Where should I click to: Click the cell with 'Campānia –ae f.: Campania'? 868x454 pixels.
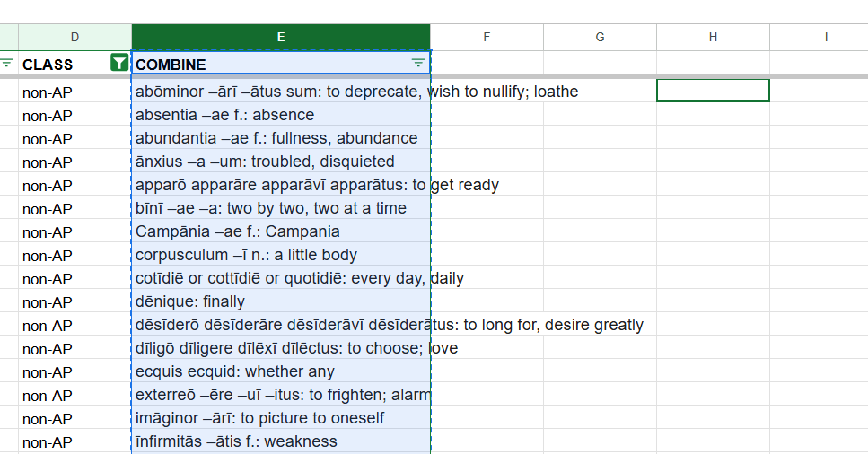[x=280, y=231]
